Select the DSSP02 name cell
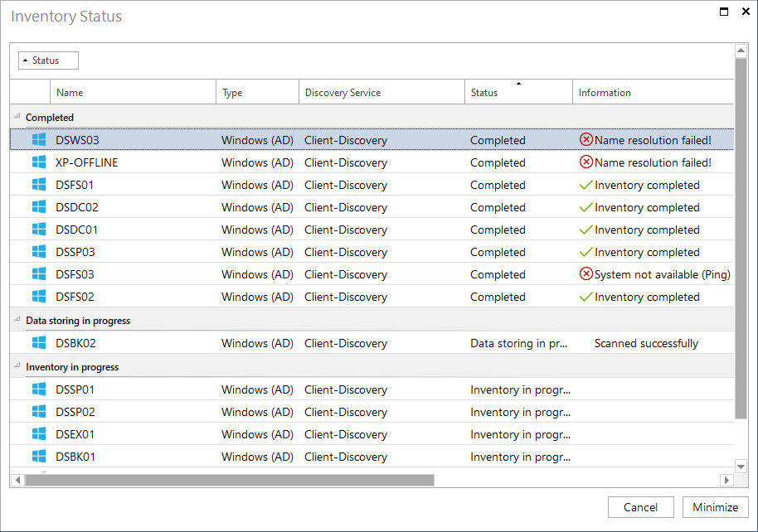Image resolution: width=758 pixels, height=532 pixels. (x=75, y=412)
